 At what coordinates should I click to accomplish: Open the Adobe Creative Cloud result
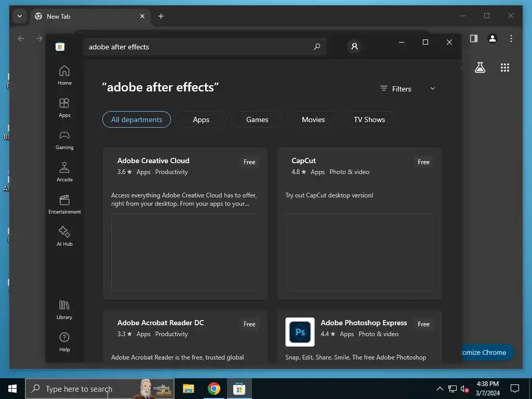coord(185,223)
